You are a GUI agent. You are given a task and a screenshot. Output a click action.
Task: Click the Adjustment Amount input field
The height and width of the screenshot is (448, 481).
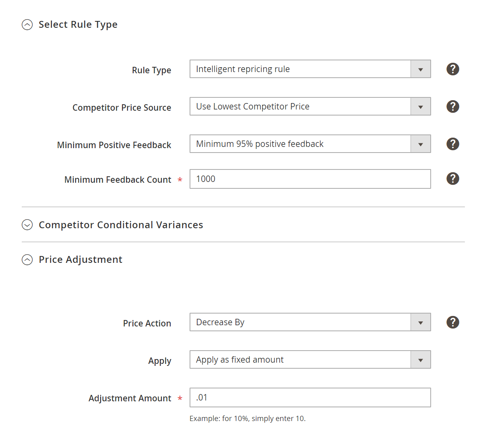tap(310, 398)
